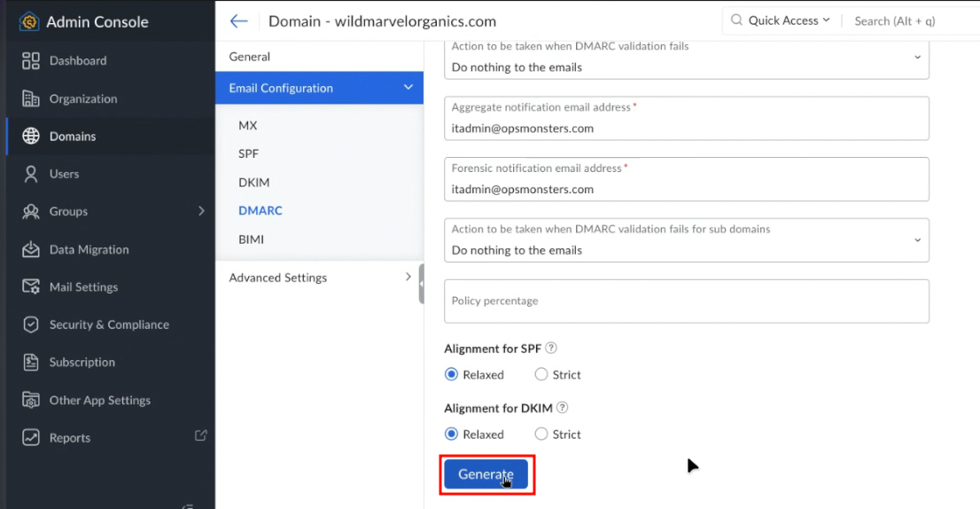Switch to the DKIM settings tab
980x509 pixels.
(x=253, y=183)
